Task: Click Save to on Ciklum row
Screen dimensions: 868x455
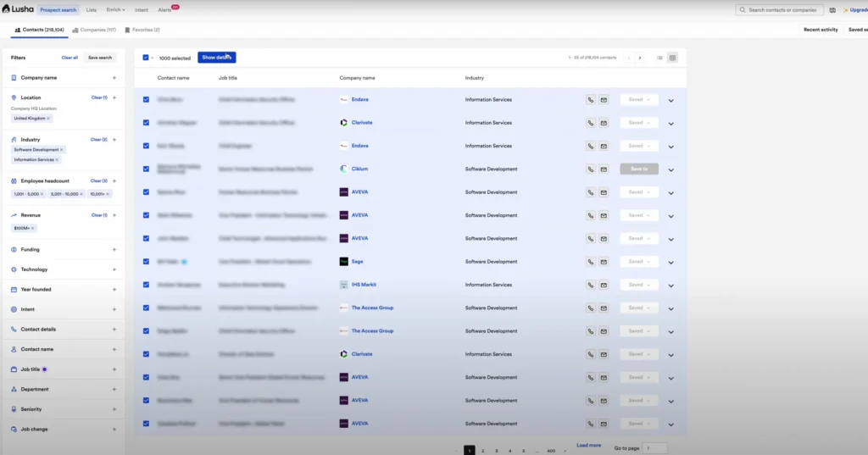Action: pyautogui.click(x=639, y=169)
